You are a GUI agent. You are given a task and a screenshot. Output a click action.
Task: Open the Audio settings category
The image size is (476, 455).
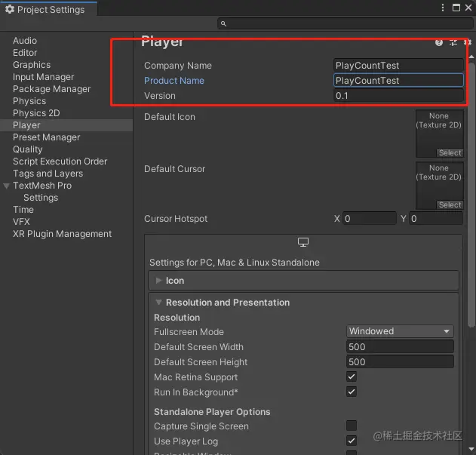pos(25,41)
